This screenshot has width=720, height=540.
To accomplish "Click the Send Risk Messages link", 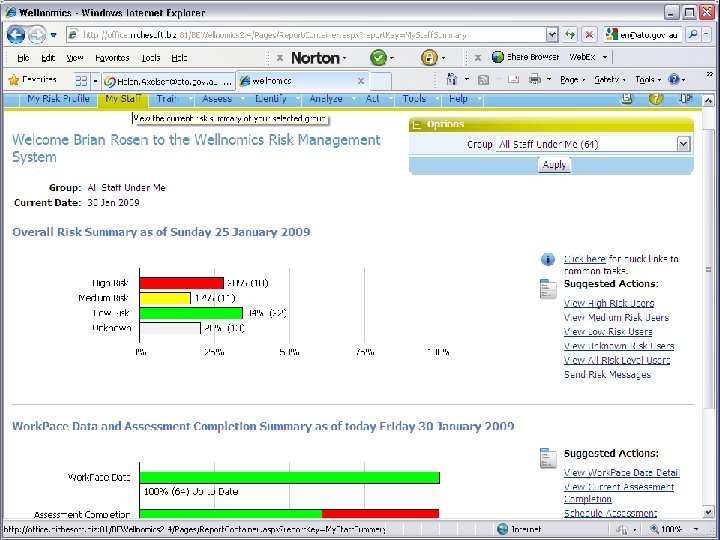I will (x=608, y=374).
